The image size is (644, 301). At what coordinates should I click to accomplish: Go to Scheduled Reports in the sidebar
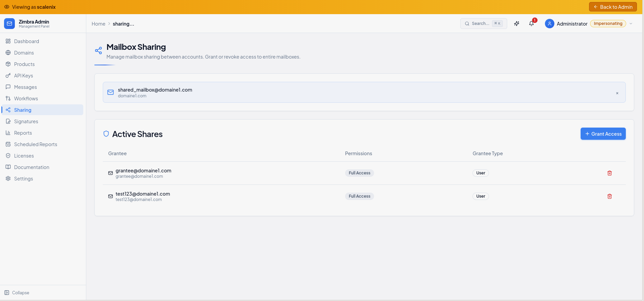[35, 144]
